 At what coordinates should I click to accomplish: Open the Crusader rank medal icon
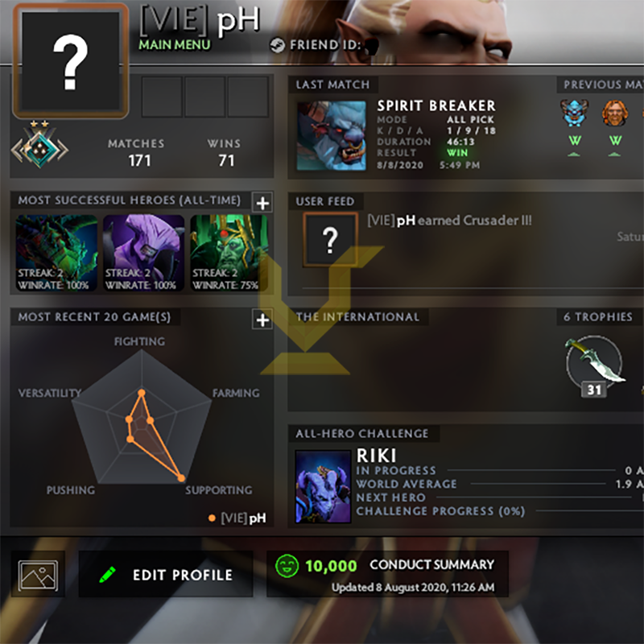click(39, 146)
